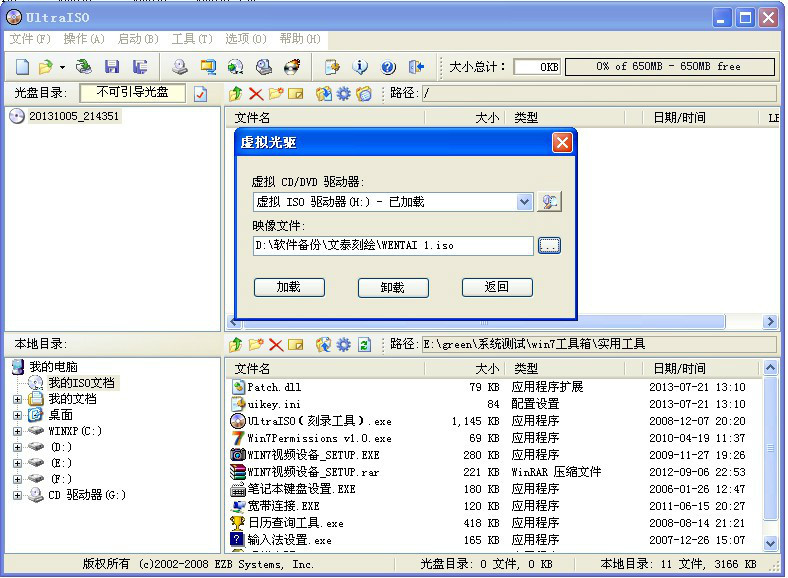Expand the (D:) drive tree node

pos(18,448)
